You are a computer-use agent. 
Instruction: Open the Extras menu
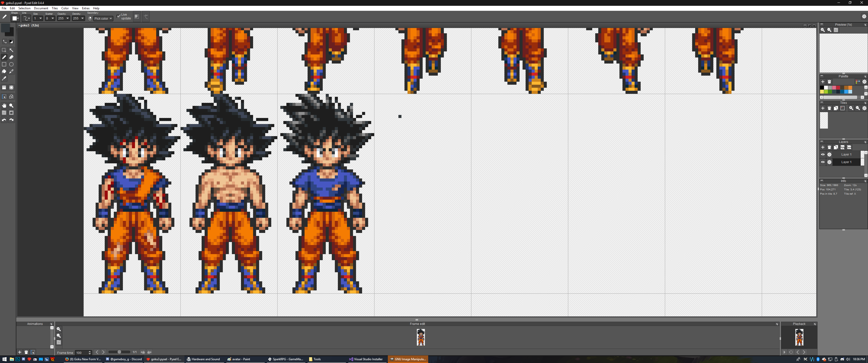pyautogui.click(x=86, y=8)
